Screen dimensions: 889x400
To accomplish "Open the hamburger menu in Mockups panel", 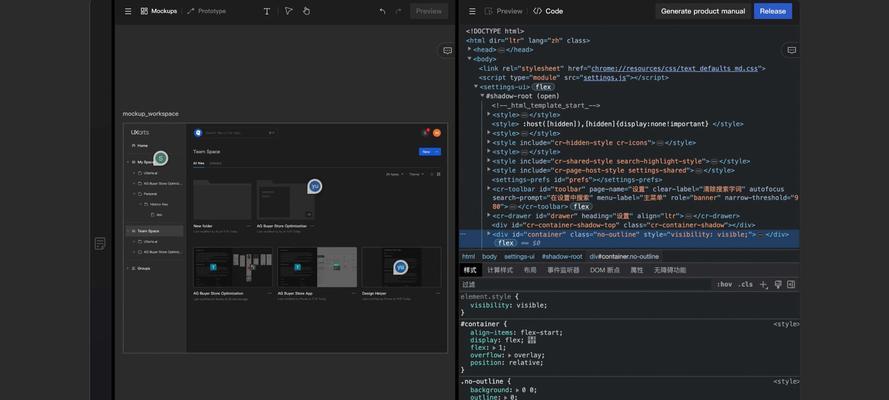I will click(x=128, y=11).
